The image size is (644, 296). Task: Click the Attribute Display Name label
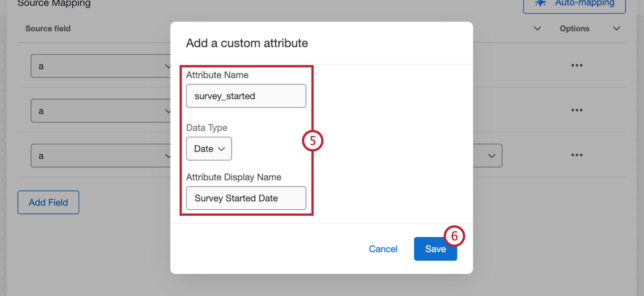tap(234, 177)
